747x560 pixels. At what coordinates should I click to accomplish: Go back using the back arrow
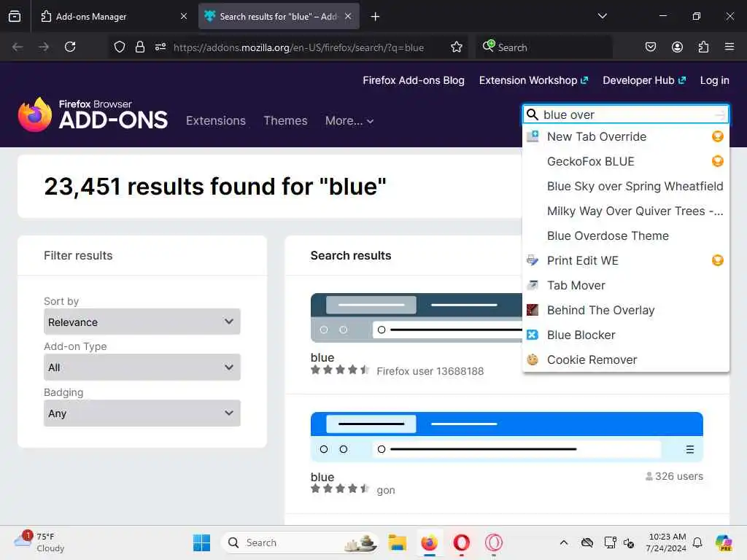pos(18,47)
